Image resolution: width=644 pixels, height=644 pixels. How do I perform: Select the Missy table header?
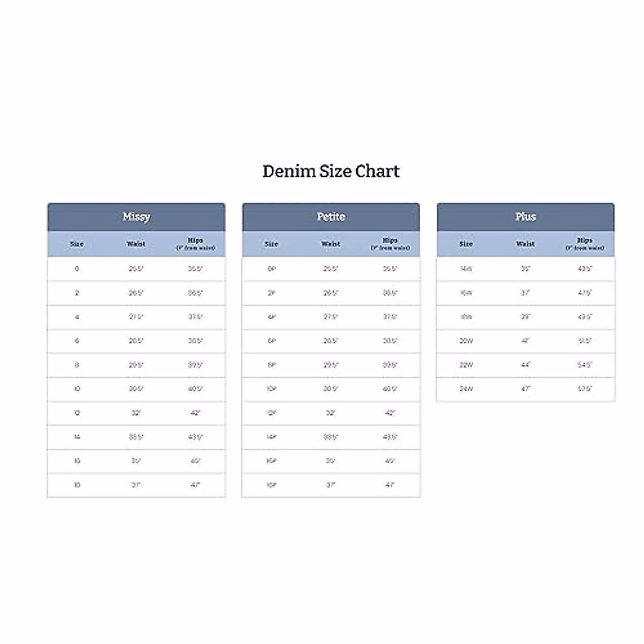pyautogui.click(x=136, y=217)
